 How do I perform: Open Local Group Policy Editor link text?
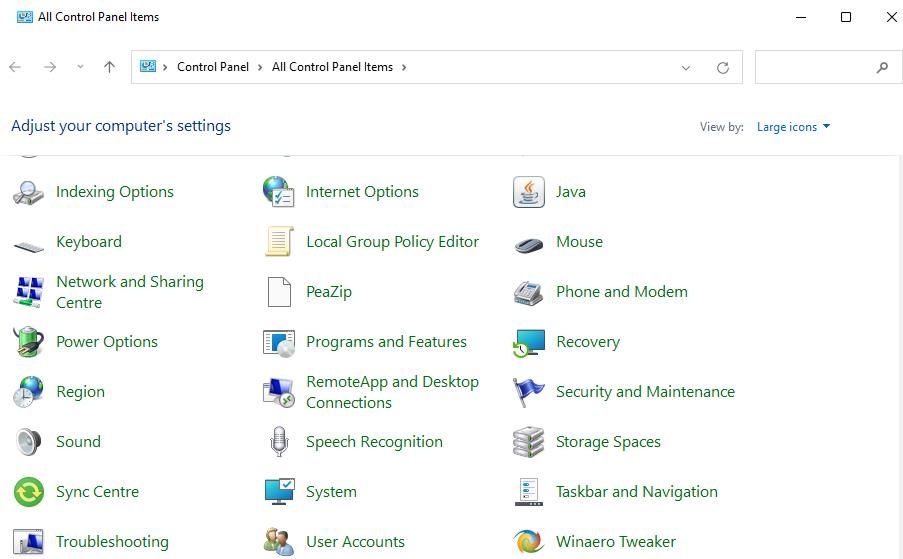coord(392,242)
